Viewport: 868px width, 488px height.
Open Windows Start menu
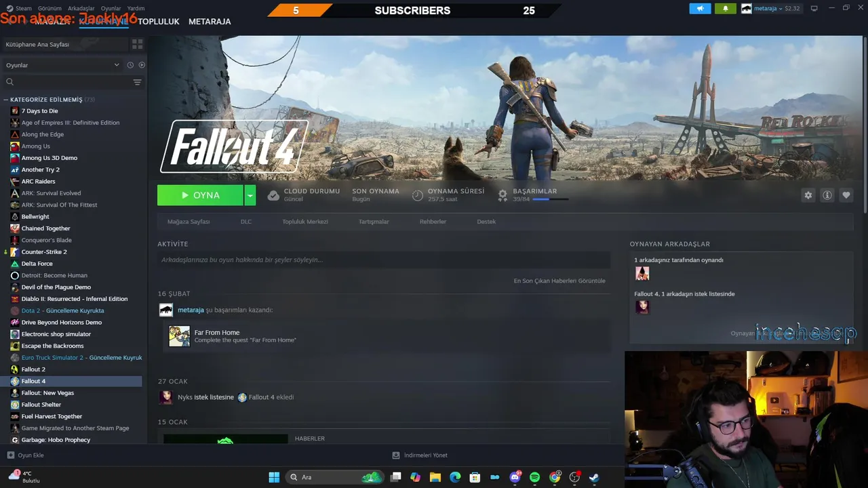[x=274, y=477]
